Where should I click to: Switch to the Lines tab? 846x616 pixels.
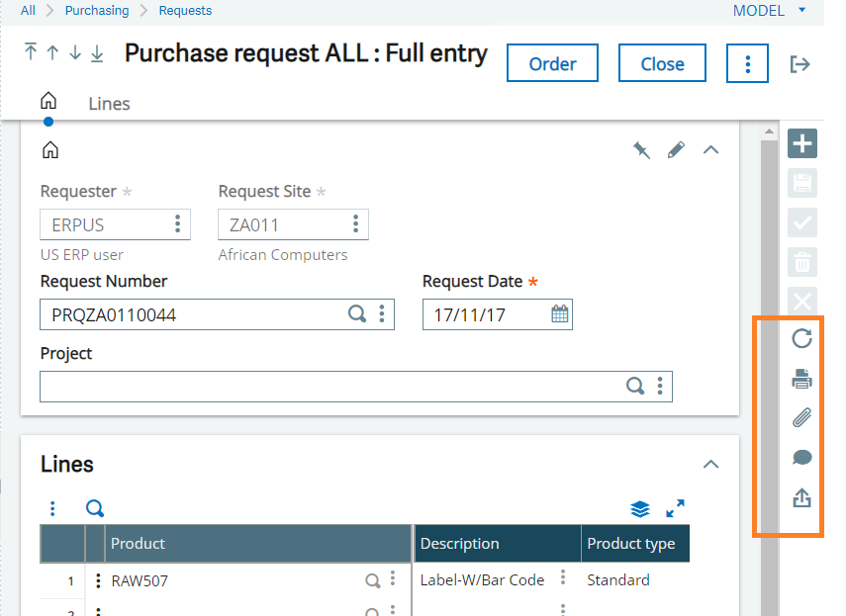click(109, 103)
